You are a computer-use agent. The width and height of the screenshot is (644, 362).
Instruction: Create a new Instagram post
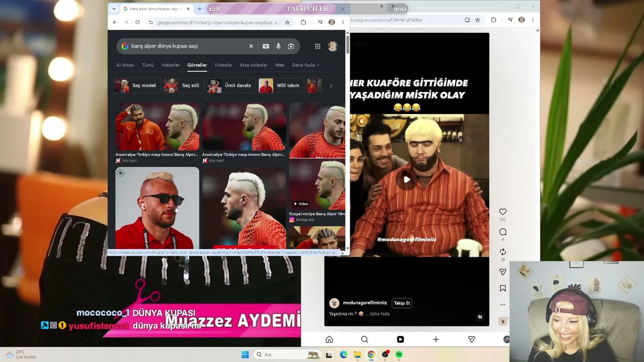coord(436,339)
